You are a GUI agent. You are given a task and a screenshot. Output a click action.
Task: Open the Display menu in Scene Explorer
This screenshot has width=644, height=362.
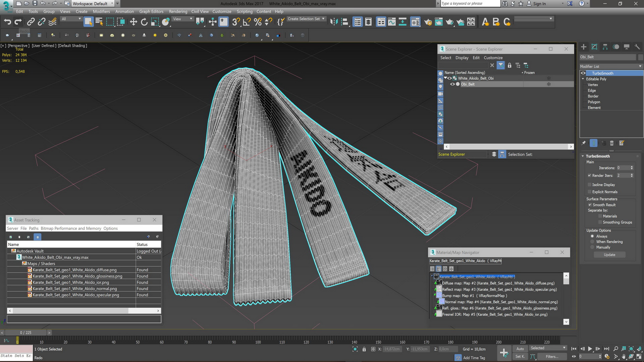click(x=462, y=58)
